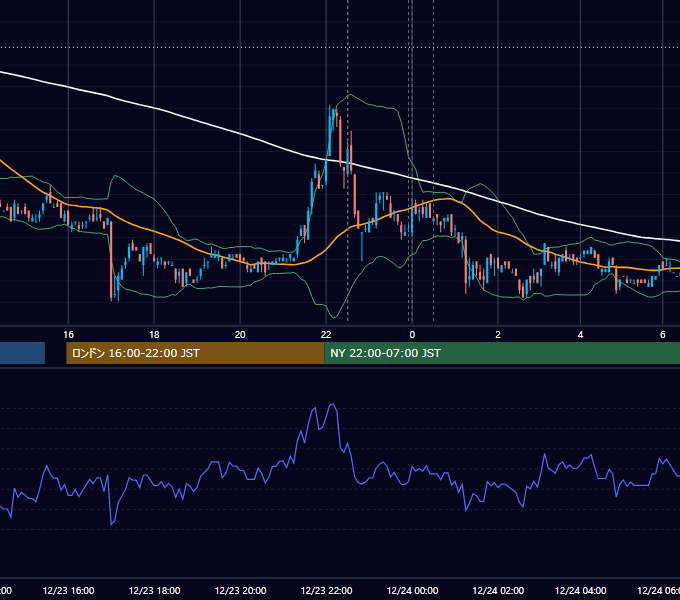
Task: Select the NY 22:00-07:00 JST session bar
Action: [502, 353]
